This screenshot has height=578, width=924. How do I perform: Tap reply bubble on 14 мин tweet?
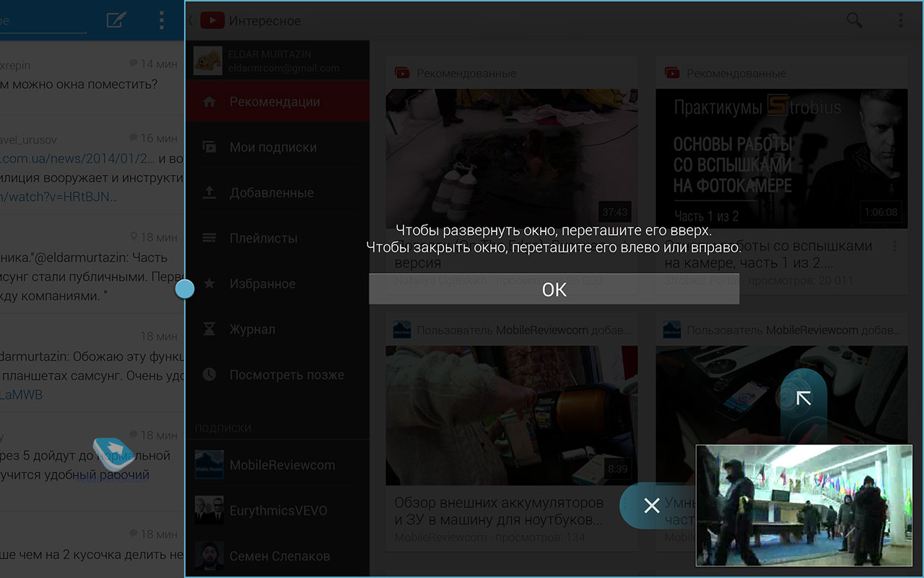pyautogui.click(x=133, y=64)
